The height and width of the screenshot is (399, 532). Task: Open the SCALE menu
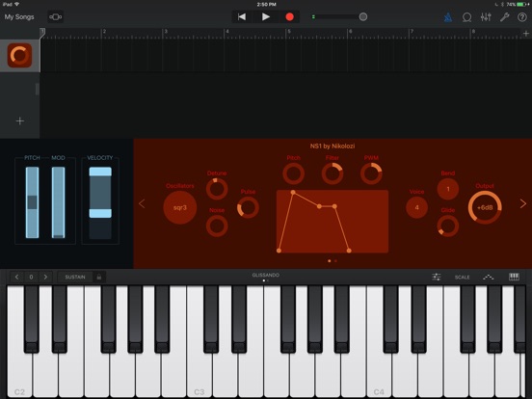[x=462, y=278]
